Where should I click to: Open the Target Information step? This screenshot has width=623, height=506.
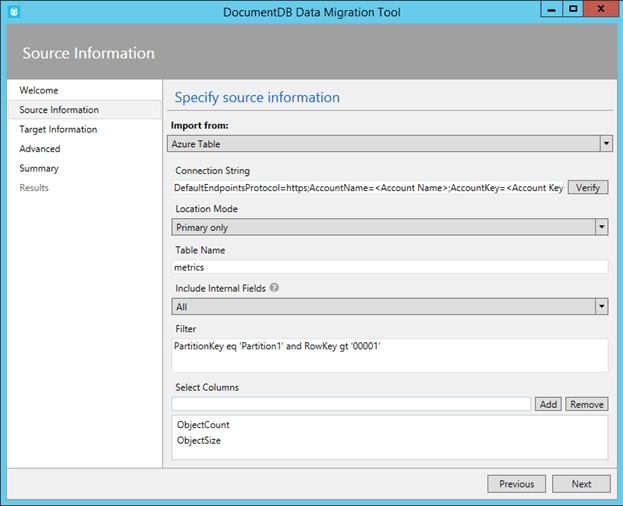[x=58, y=129]
